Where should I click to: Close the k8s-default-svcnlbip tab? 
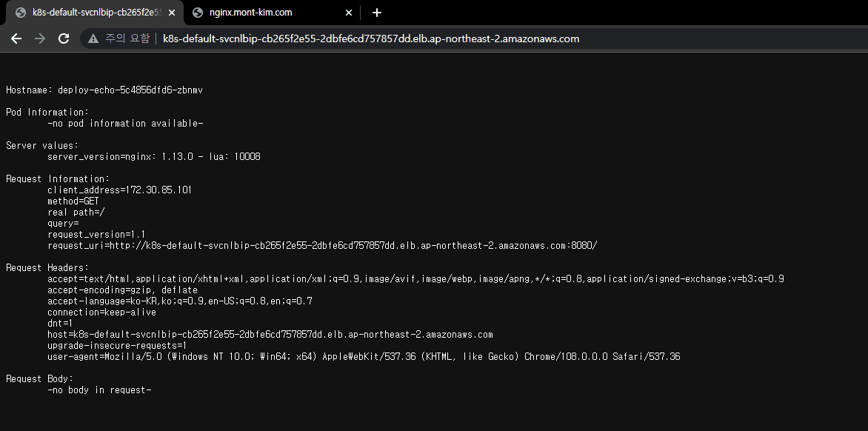click(172, 13)
